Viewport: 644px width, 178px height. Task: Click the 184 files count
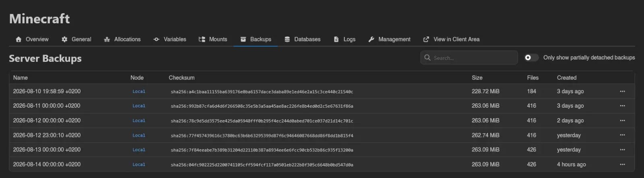click(x=532, y=91)
